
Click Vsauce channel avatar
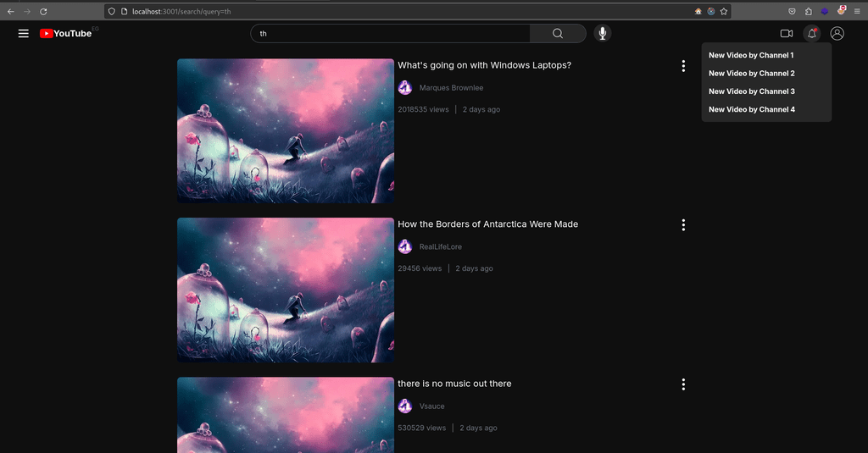405,406
